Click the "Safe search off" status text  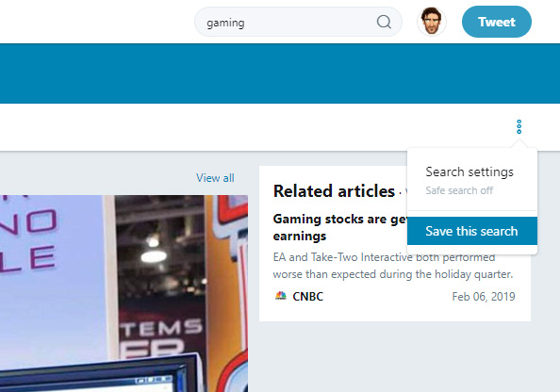pyautogui.click(x=459, y=190)
